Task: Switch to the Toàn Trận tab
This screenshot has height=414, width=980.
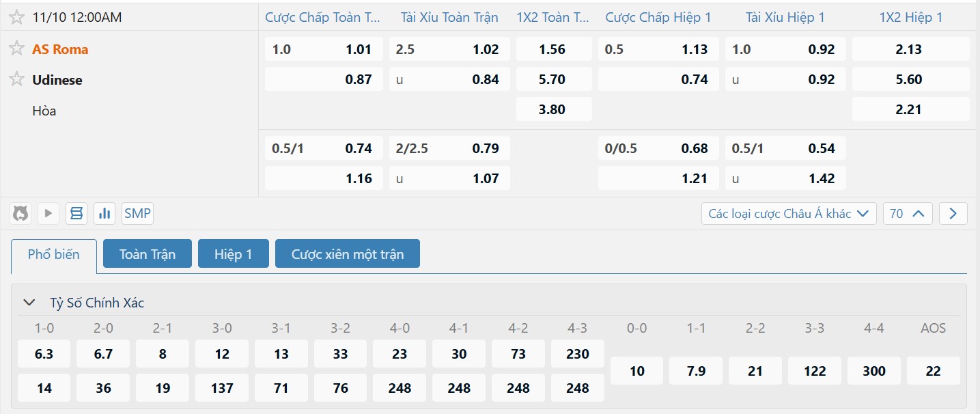Action: coord(148,253)
